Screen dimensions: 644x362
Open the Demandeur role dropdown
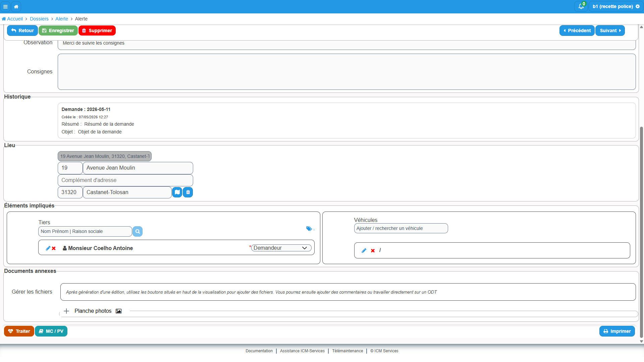[281, 248]
